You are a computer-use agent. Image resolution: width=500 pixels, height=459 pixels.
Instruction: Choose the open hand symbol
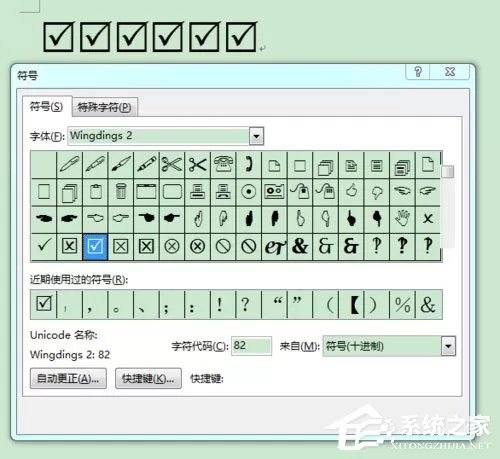[x=402, y=219]
